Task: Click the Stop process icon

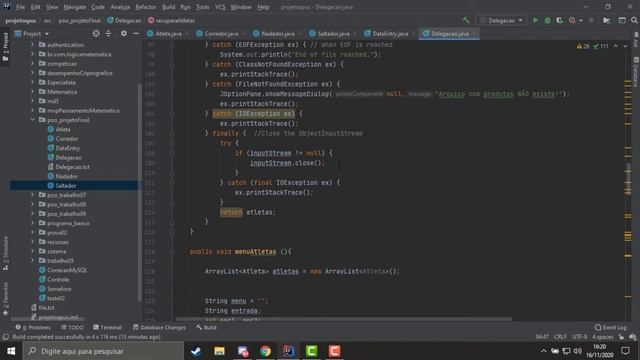Action: coord(591,20)
